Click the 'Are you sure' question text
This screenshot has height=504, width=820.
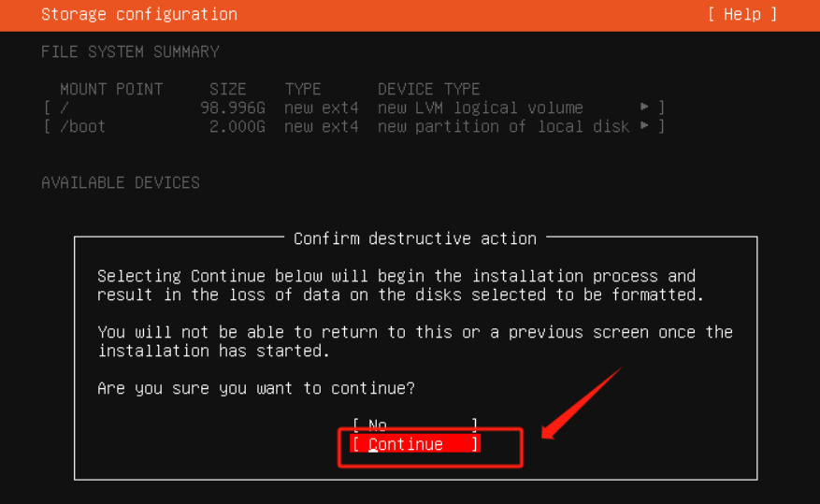pos(256,388)
